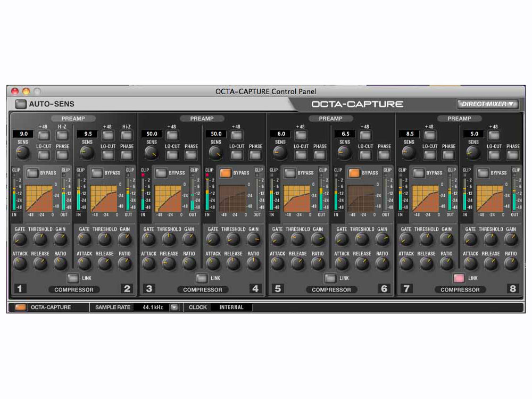
Task: Click channel 1 THRESHOLD knob
Action: (x=40, y=239)
